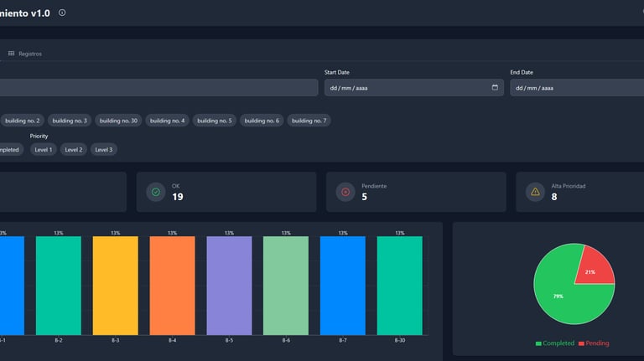644x361 pixels.
Task: Click the Priority section label
Action: [x=39, y=137]
